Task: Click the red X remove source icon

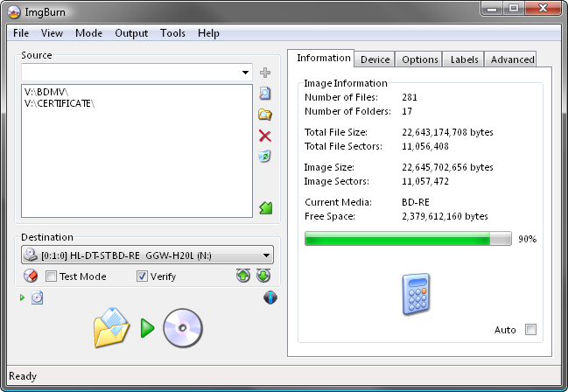Action: pyautogui.click(x=265, y=136)
